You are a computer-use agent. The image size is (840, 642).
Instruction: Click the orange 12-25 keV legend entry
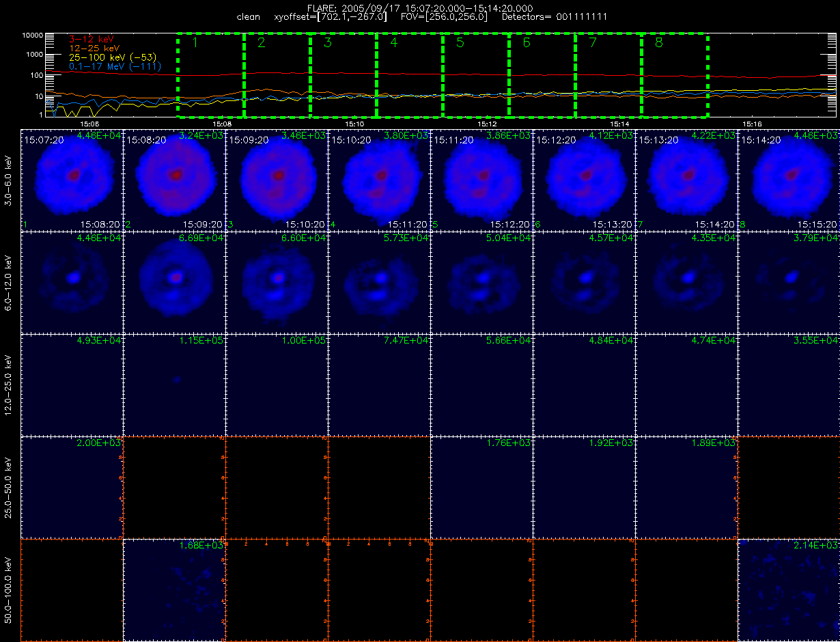(93, 48)
